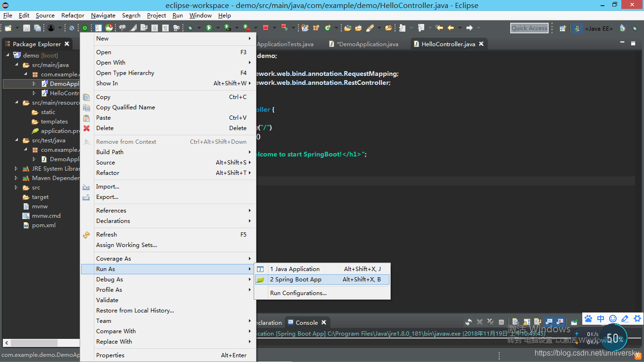Viewport: 644px width, 362px height.
Task: Expand the DemoApplication.java tree node
Action: click(x=34, y=84)
